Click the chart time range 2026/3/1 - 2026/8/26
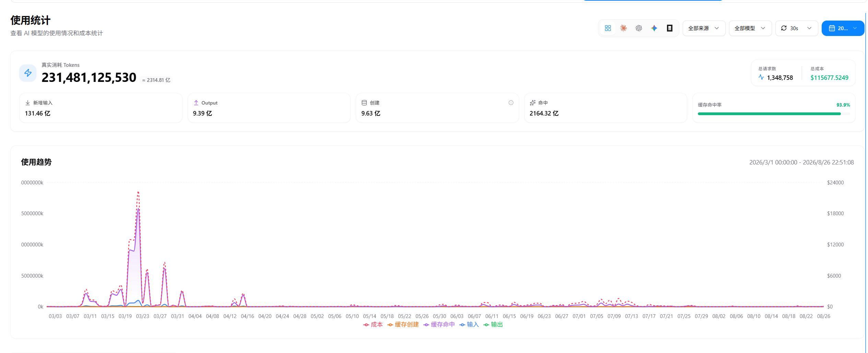The height and width of the screenshot is (353, 868). click(801, 162)
